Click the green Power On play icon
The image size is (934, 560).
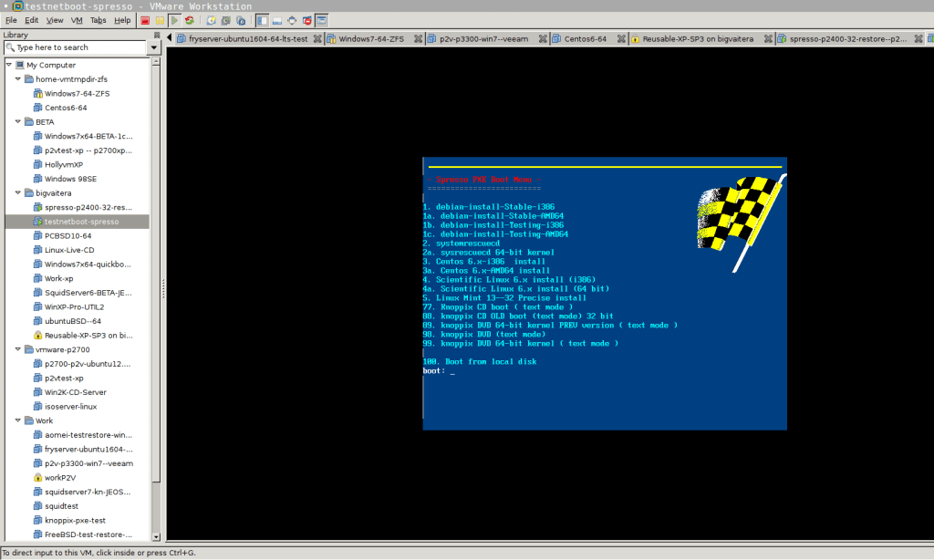(x=174, y=20)
